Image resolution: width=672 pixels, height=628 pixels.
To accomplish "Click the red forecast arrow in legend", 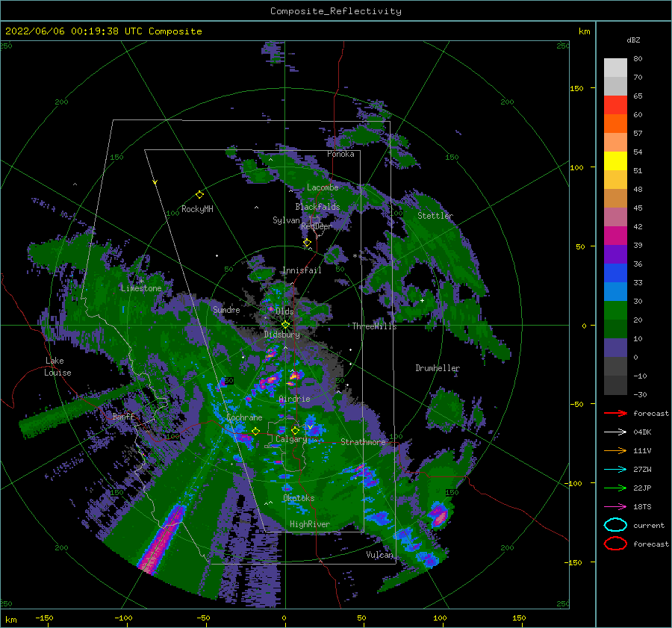I will click(615, 413).
